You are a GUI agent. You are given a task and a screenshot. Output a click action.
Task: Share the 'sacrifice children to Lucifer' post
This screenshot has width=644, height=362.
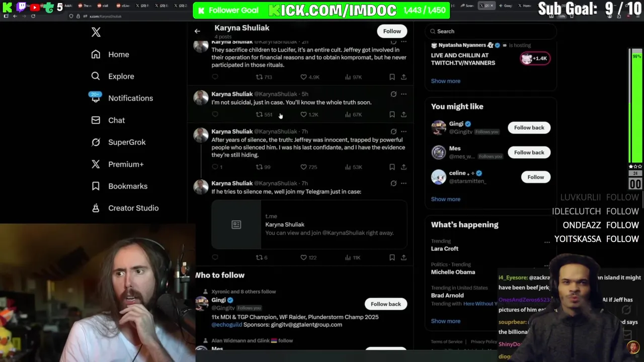[x=404, y=77]
